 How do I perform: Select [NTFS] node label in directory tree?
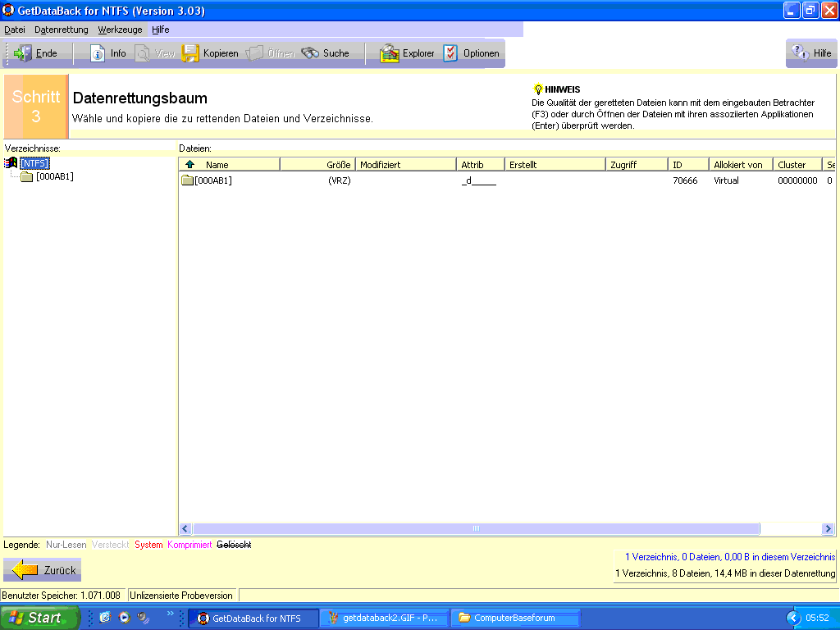click(34, 163)
